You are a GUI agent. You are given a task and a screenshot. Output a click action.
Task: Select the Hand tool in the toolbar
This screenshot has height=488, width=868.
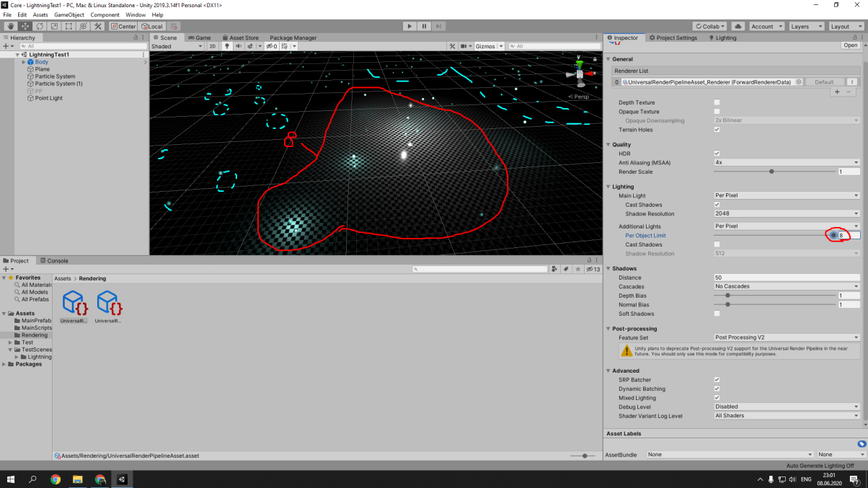[11, 27]
